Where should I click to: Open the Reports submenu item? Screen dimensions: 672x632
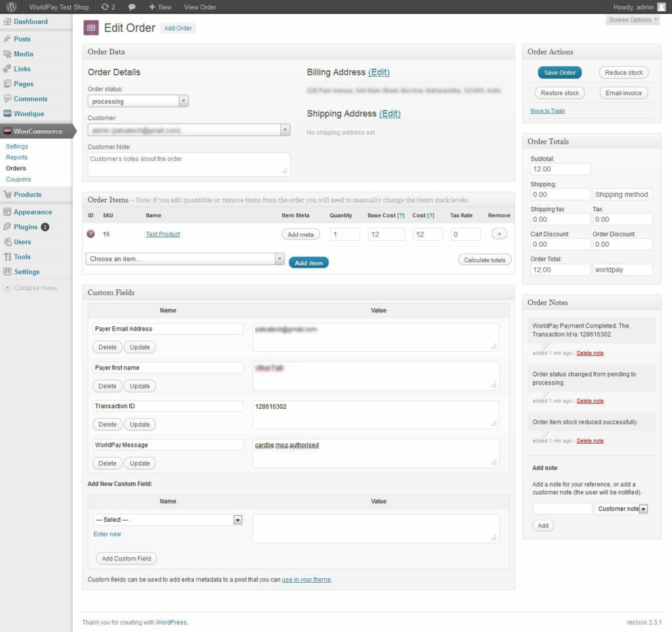[16, 158]
